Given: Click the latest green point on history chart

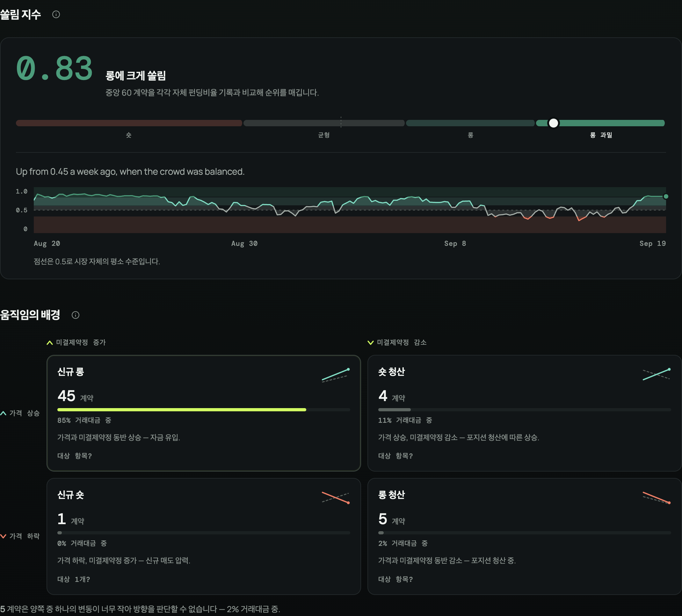Looking at the screenshot, I should pos(666,196).
